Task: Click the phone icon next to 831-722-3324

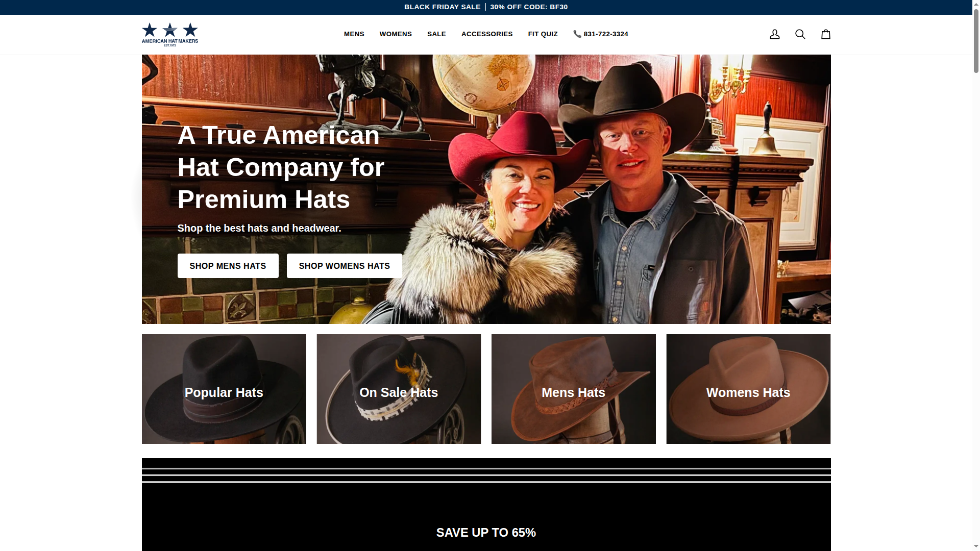Action: click(x=577, y=34)
